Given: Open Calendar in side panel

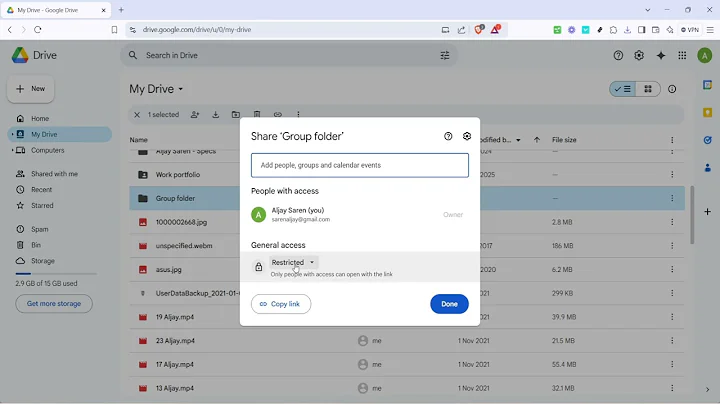Looking at the screenshot, I should 708,85.
